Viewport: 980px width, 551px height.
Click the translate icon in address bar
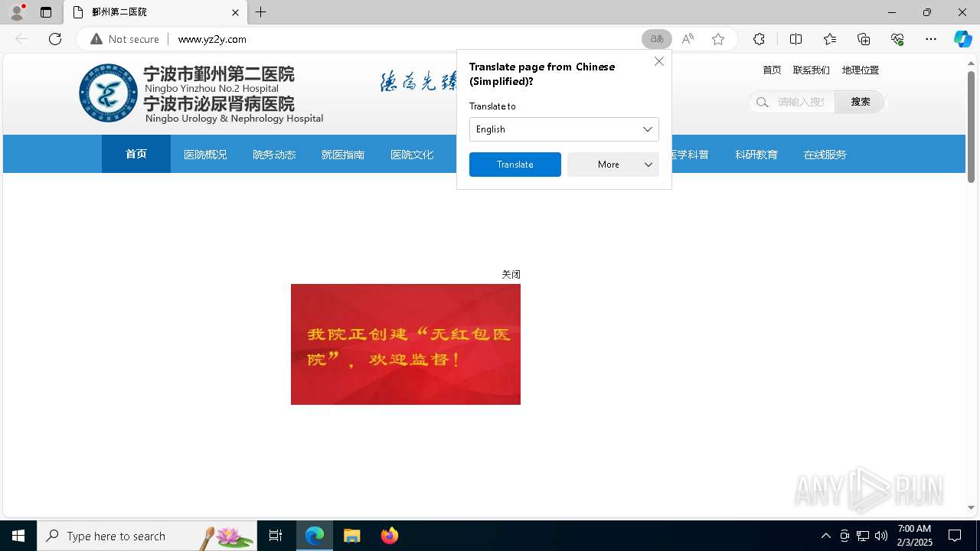pos(657,39)
